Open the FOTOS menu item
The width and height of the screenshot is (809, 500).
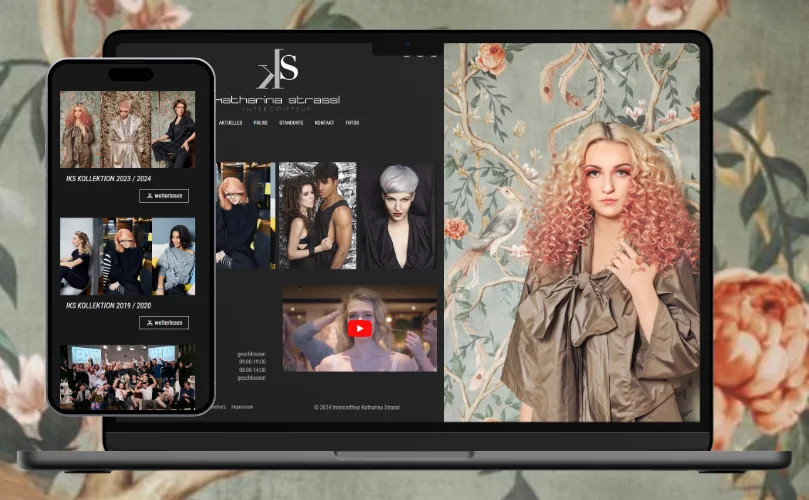(352, 123)
